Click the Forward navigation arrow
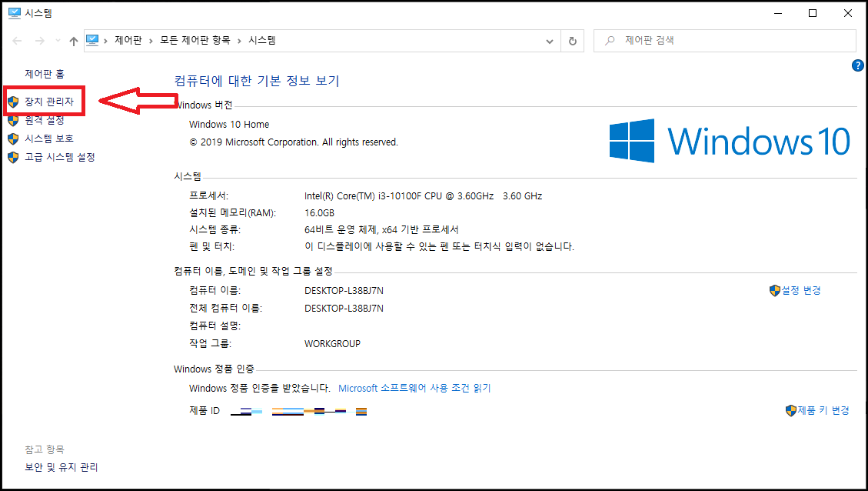 39,41
